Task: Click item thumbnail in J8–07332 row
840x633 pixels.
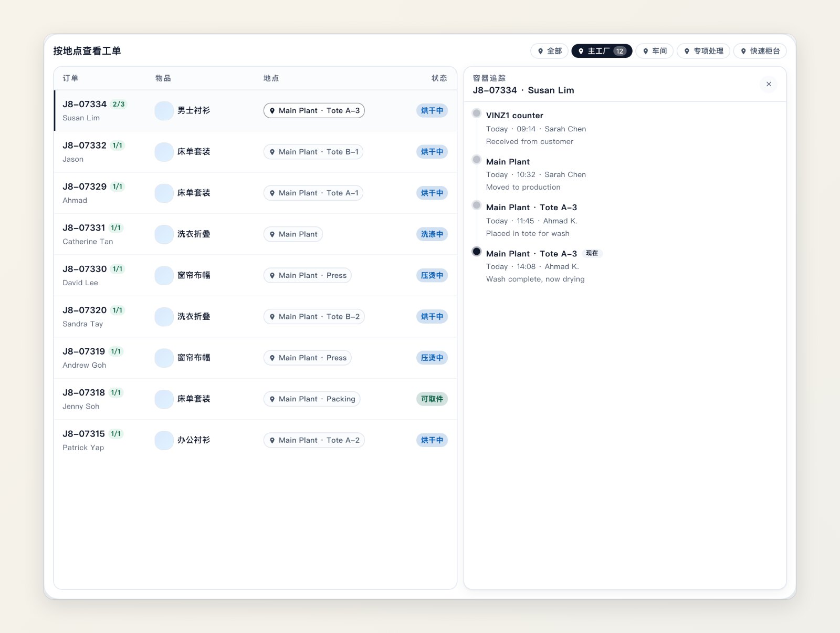Action: pos(164,152)
